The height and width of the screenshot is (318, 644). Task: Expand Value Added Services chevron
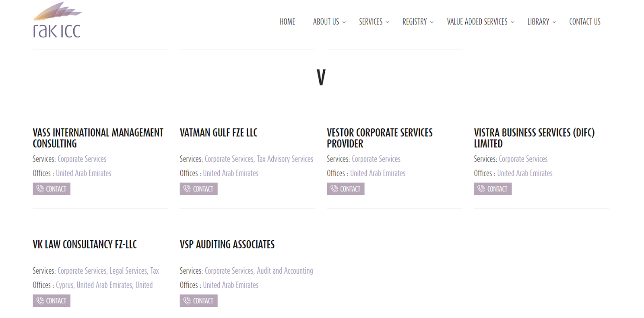pos(512,23)
